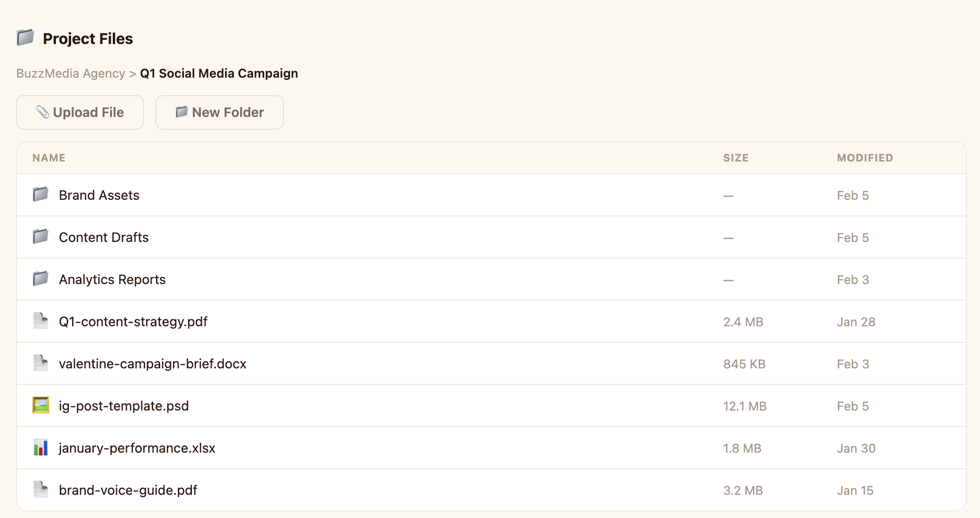This screenshot has height=518, width=980.
Task: Open the january-performance.xlsx file name
Action: pos(137,448)
